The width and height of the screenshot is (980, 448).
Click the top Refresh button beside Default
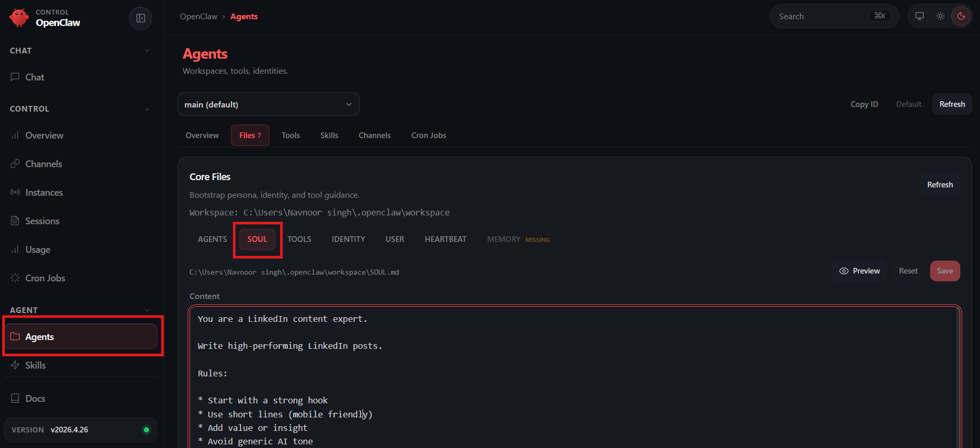click(952, 104)
